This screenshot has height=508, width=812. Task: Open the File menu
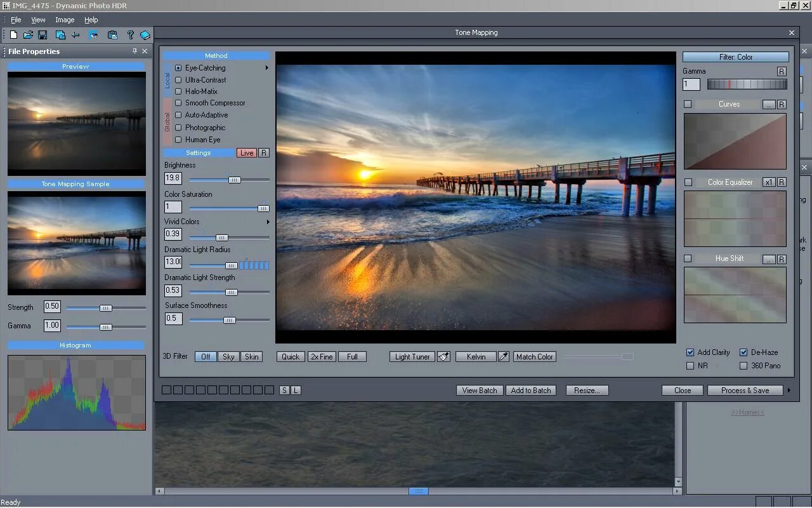pyautogui.click(x=16, y=20)
